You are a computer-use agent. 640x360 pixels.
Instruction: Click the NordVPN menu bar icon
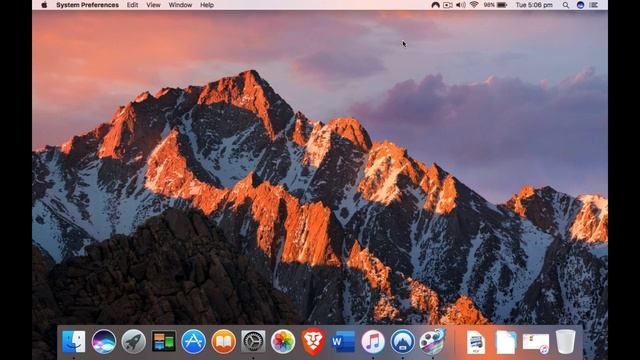pyautogui.click(x=436, y=5)
